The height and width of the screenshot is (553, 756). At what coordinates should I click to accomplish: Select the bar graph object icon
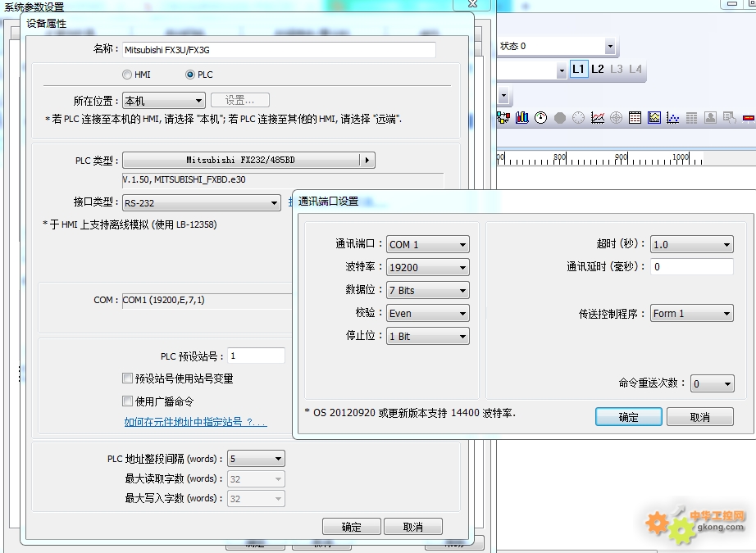pyautogui.click(x=522, y=117)
